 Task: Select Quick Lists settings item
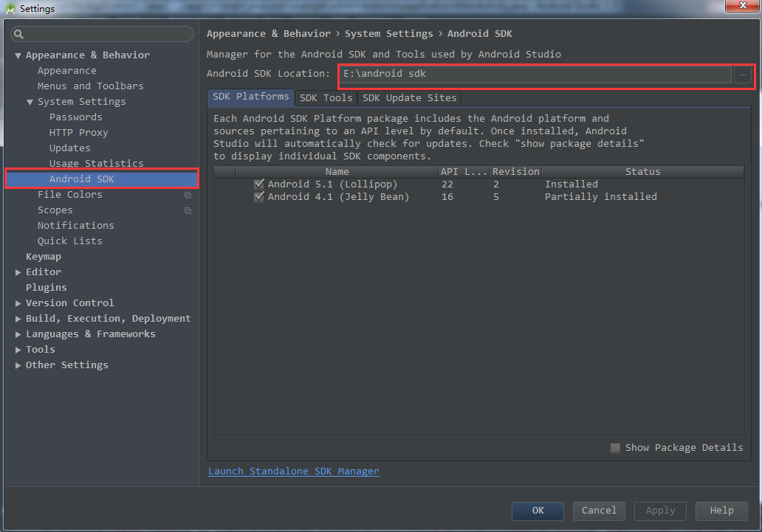pos(70,241)
